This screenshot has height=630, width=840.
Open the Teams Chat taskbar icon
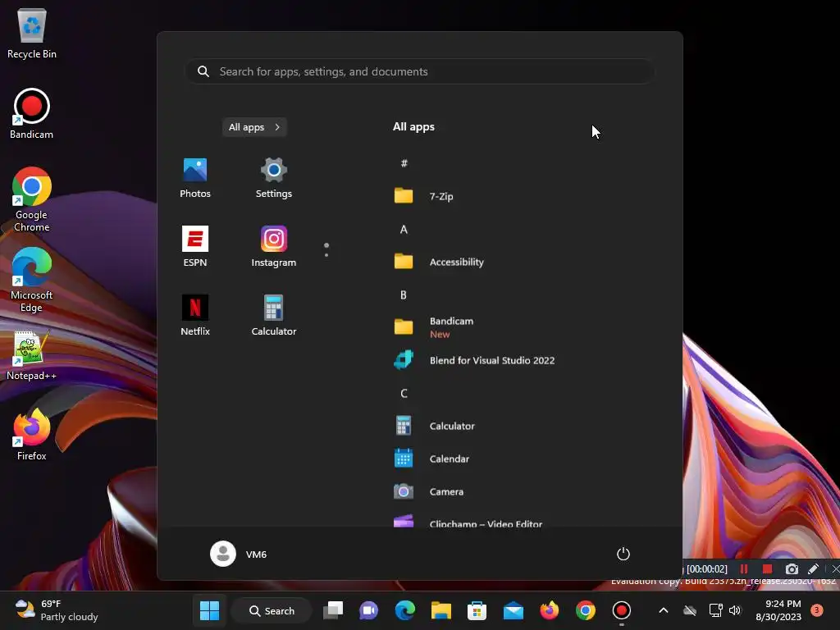click(368, 610)
